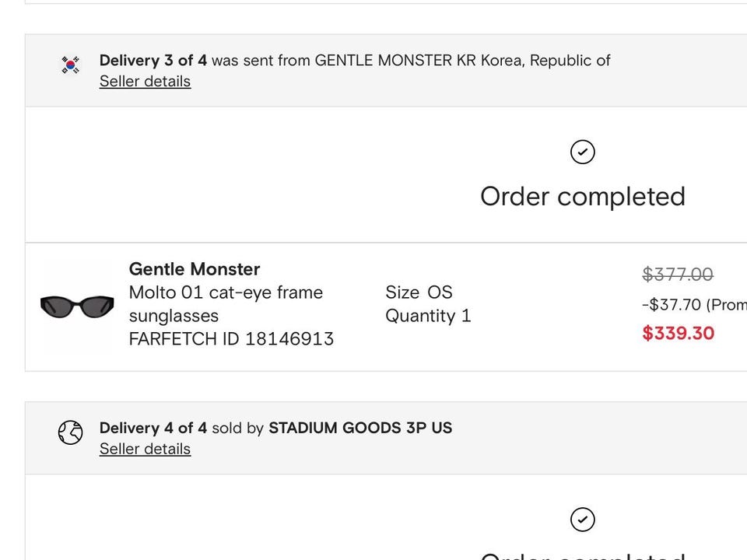Viewport: 747px width, 560px height.
Task: Click the Order completed status in Delivery 3
Action: coord(582,197)
